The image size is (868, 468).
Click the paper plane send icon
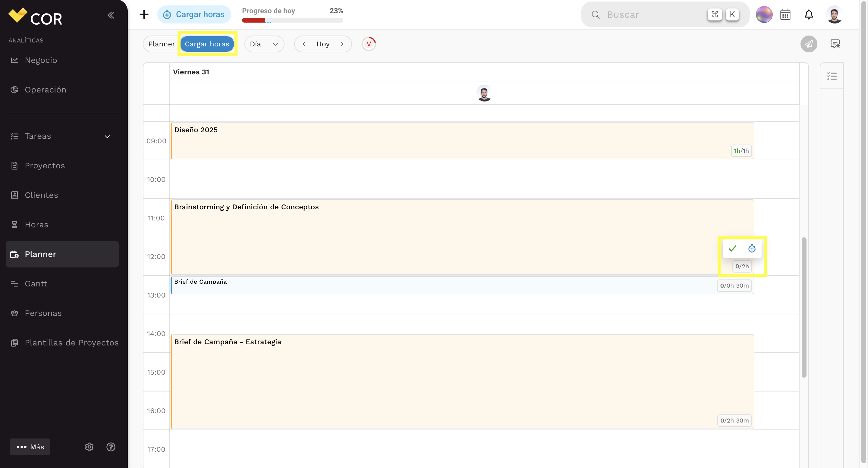click(x=809, y=44)
